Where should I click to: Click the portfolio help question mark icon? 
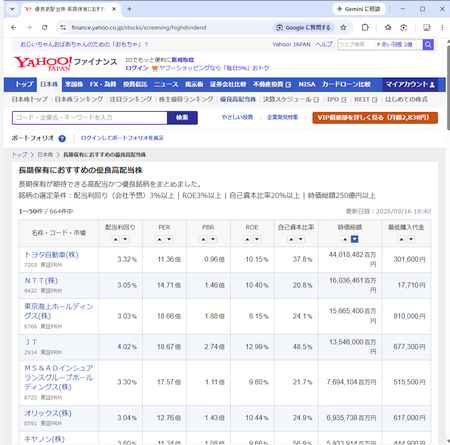tap(62, 138)
